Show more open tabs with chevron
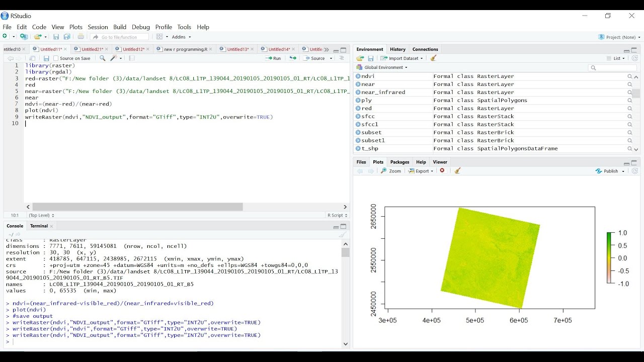Screen dimensions: 644x362 pos(326,49)
